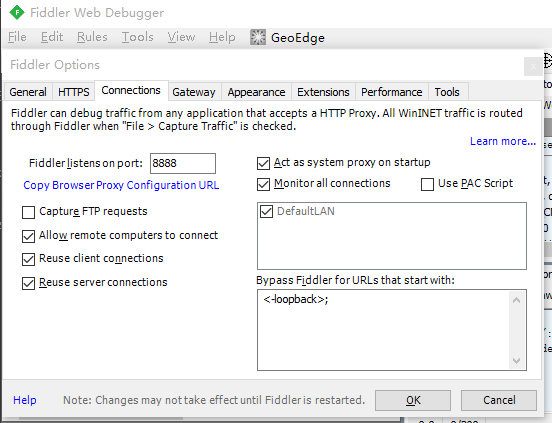This screenshot has height=423, width=552.
Task: Toggle Reuse client connections checkbox
Action: [28, 259]
